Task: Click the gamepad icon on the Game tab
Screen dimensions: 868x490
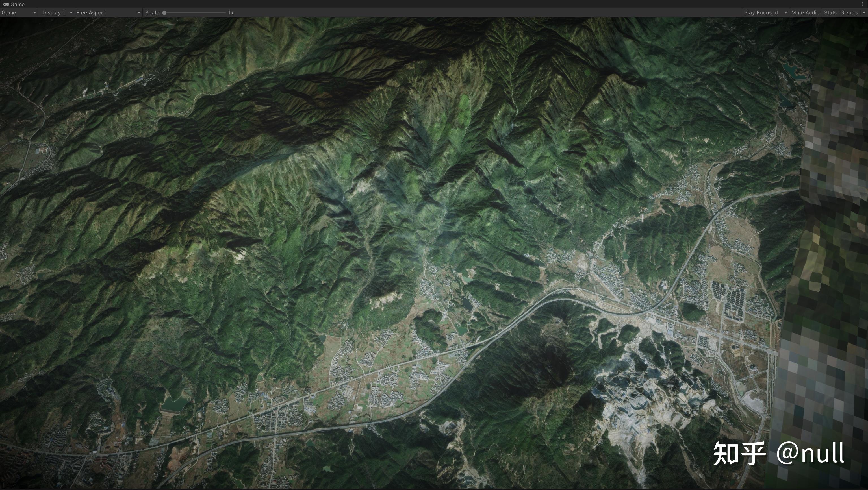Action: coord(6,5)
